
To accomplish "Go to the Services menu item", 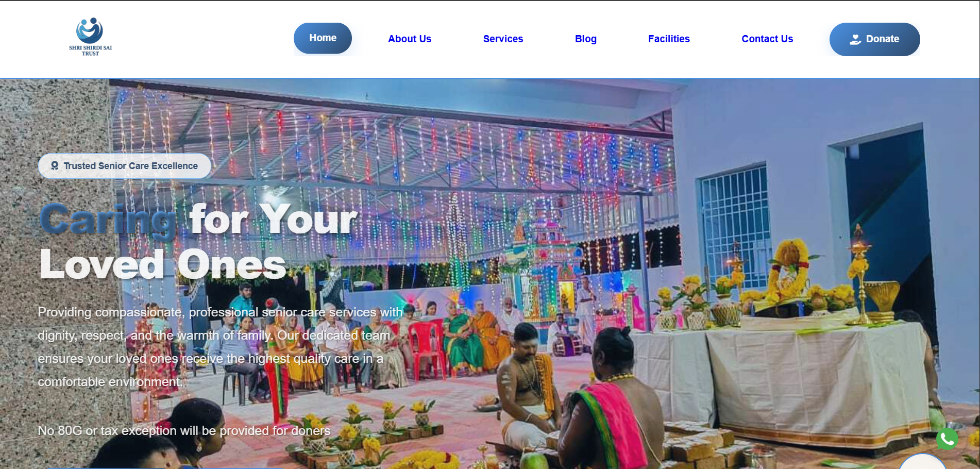I will coord(503,39).
